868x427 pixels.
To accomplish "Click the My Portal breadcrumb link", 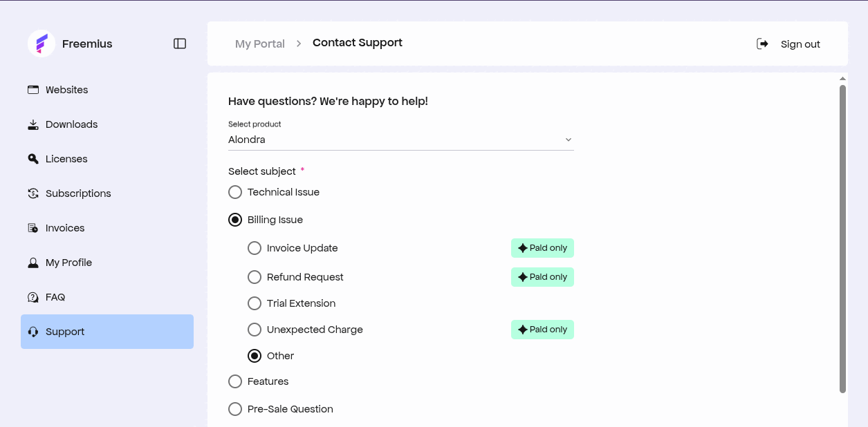I will click(x=260, y=44).
